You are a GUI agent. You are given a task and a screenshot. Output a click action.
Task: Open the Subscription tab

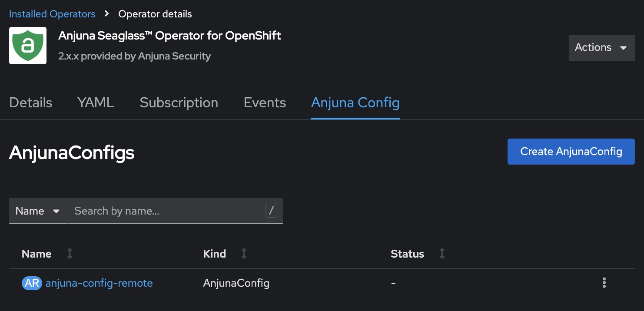click(179, 103)
